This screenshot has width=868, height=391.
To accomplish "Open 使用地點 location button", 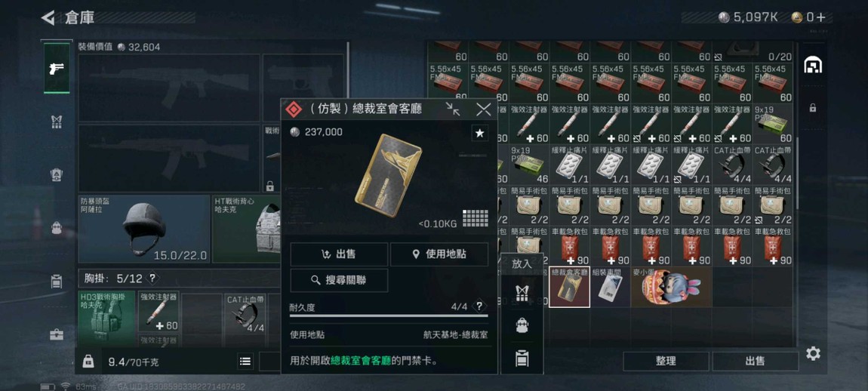I will (x=439, y=254).
